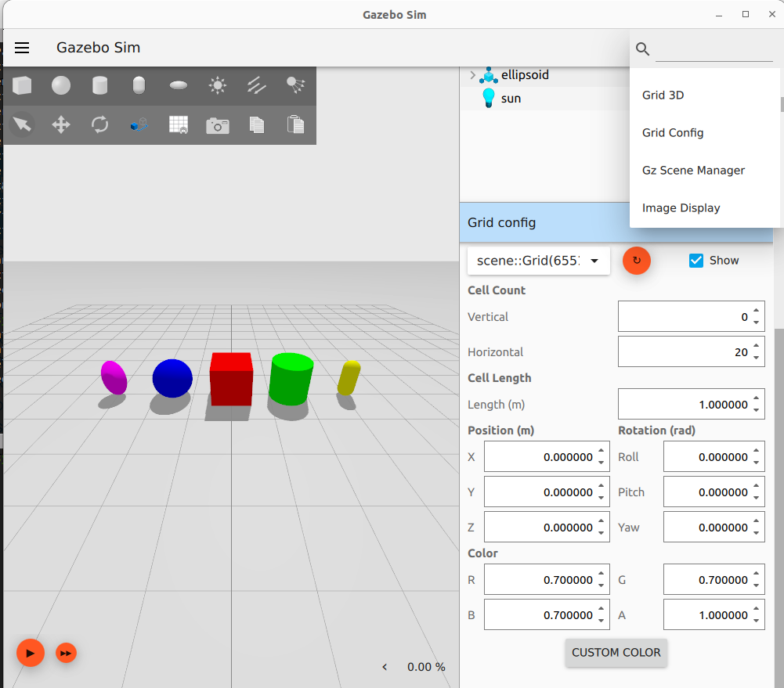784x688 pixels.
Task: Activate the translate mode tool
Action: 61,124
